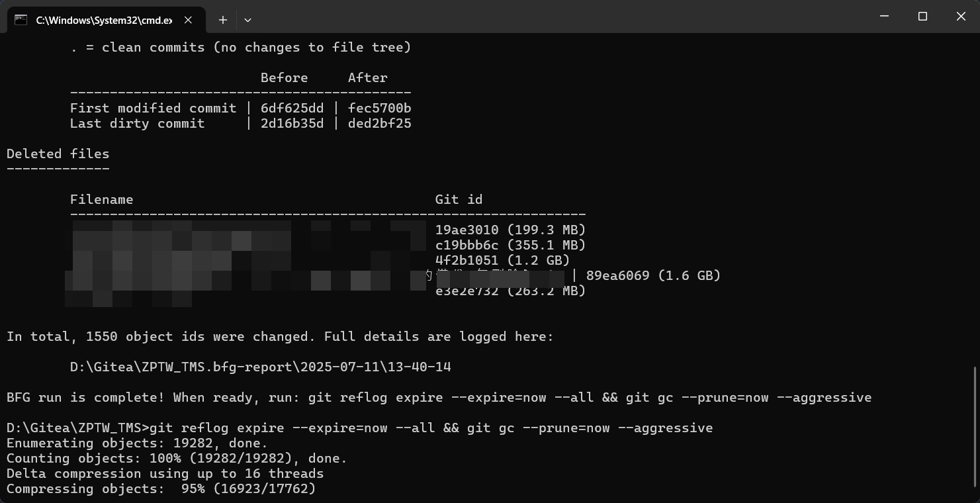Image resolution: width=980 pixels, height=503 pixels.
Task: Maximize the terminal window
Action: pyautogui.click(x=922, y=17)
